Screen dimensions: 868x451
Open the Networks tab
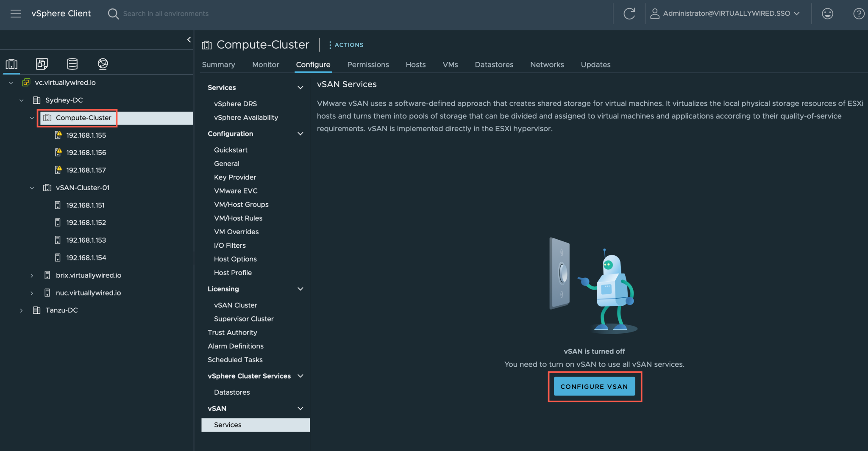tap(547, 65)
